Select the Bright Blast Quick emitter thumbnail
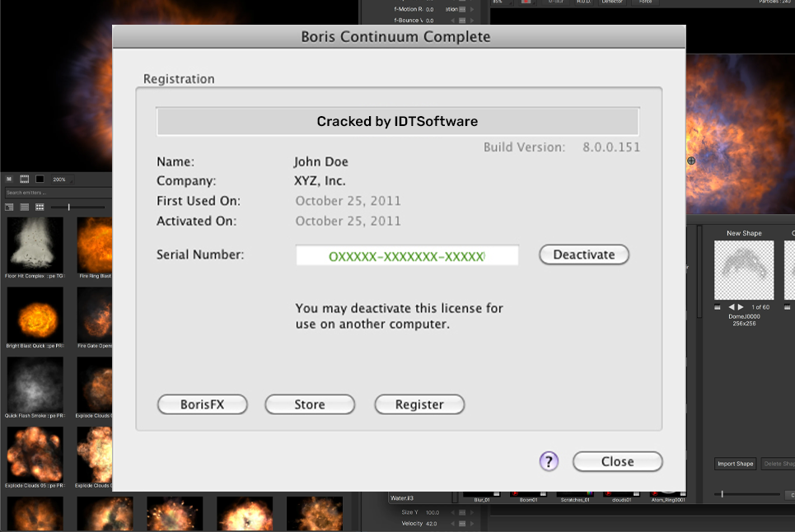This screenshot has height=532, width=795. pyautogui.click(x=35, y=315)
